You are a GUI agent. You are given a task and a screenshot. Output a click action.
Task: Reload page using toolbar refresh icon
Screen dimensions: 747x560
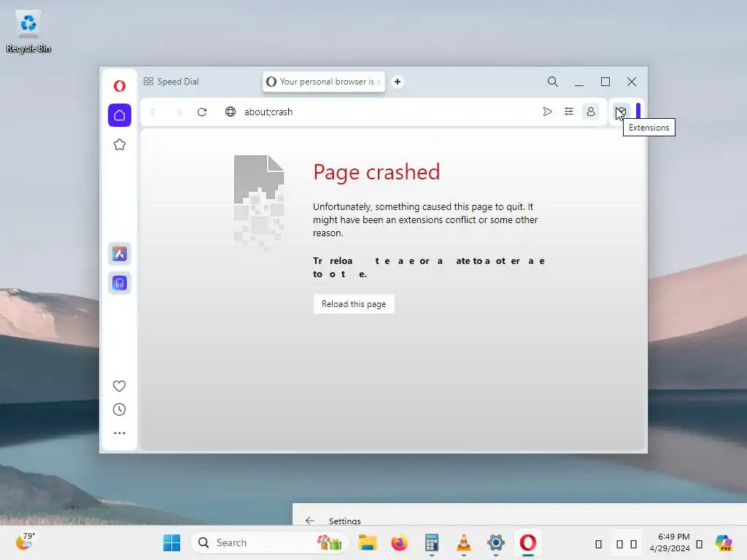point(202,112)
